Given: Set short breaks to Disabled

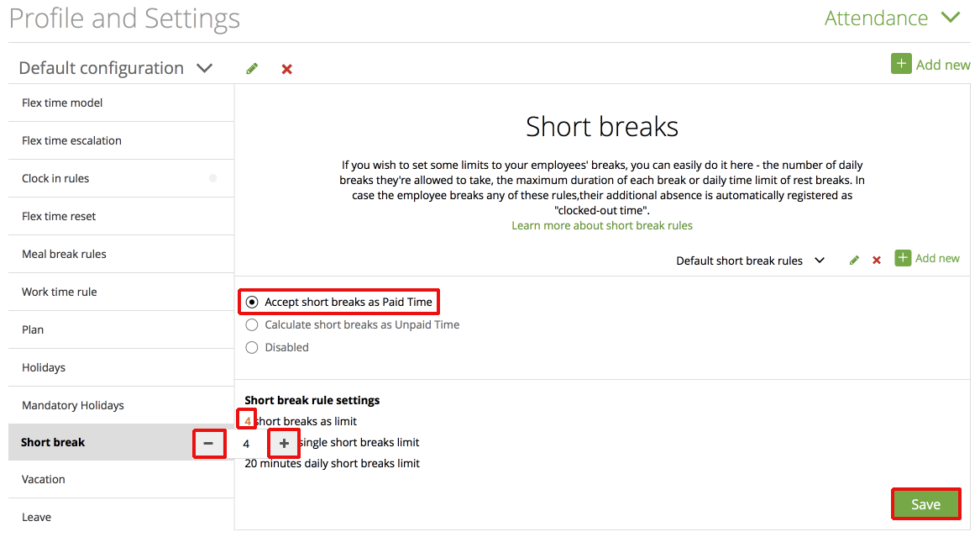Looking at the screenshot, I should click(252, 346).
